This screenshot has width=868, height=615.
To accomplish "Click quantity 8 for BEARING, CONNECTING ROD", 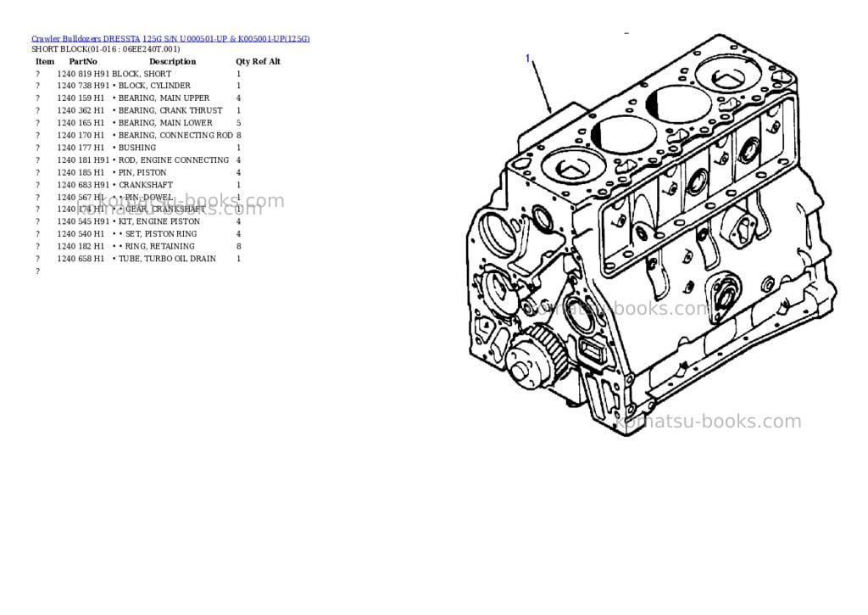I will click(x=238, y=135).
